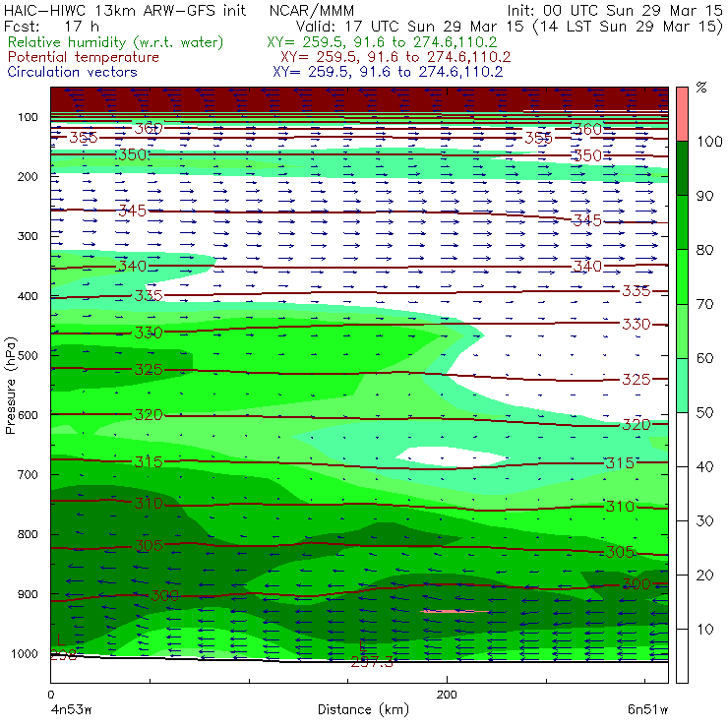
Task: Click the '500' pressure axis tick label
Action: click(28, 355)
